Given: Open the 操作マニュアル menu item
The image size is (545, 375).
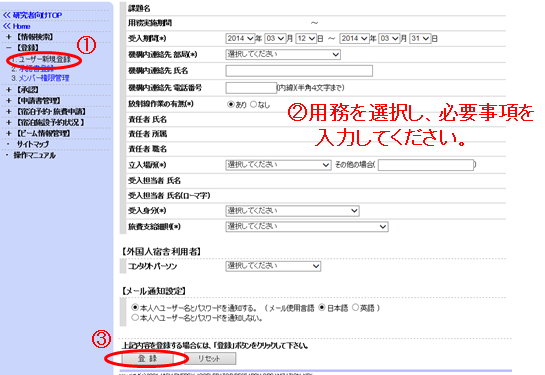Looking at the screenshot, I should tap(35, 155).
